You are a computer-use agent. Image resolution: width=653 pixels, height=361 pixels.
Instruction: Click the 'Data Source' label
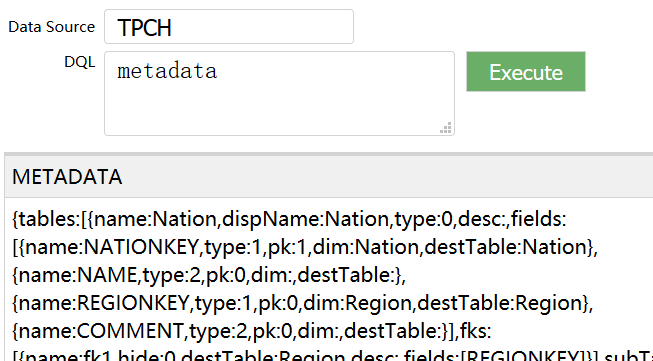click(x=52, y=27)
